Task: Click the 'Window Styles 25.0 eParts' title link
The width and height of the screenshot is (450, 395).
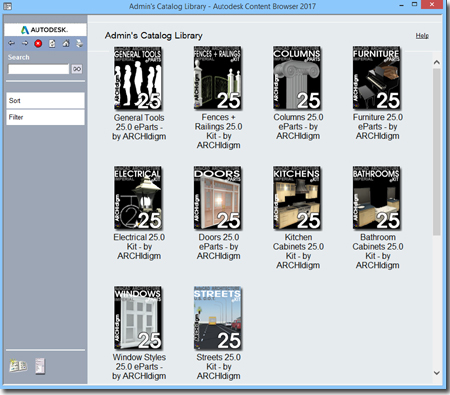Action: pos(139,366)
